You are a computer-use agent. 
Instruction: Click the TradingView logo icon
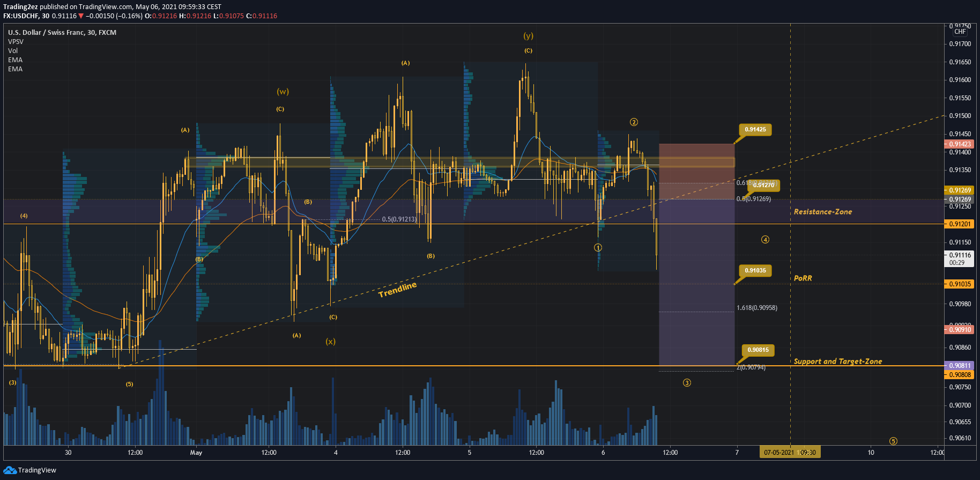[10, 470]
